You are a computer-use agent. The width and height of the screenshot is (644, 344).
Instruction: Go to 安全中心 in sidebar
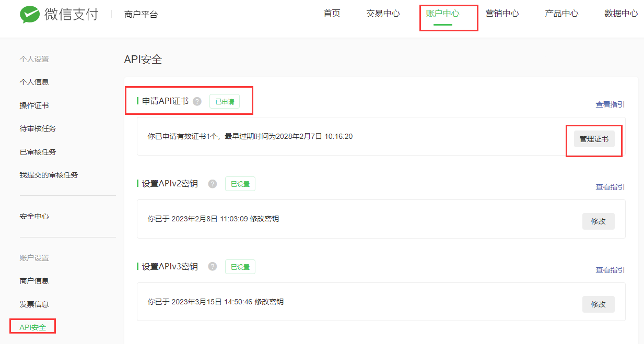click(x=34, y=216)
